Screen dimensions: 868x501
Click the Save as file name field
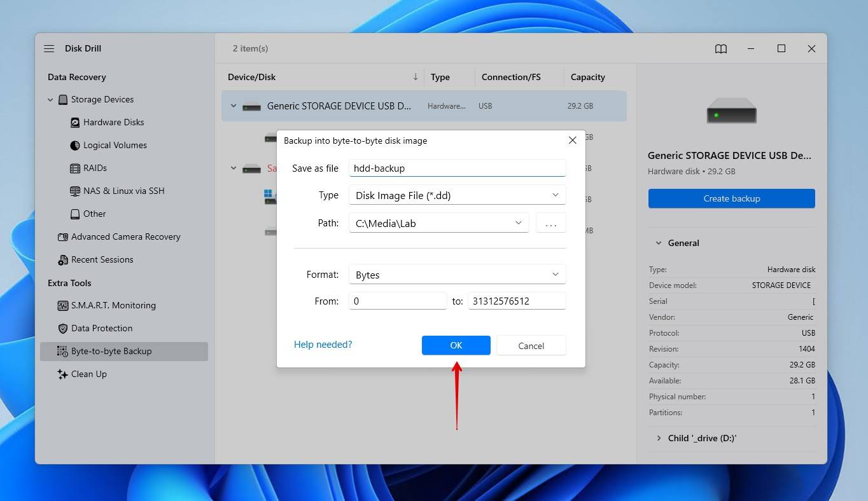[x=457, y=168]
